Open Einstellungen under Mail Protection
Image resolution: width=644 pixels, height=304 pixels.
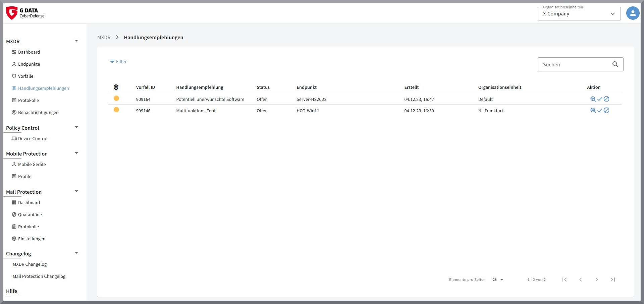coord(29,239)
